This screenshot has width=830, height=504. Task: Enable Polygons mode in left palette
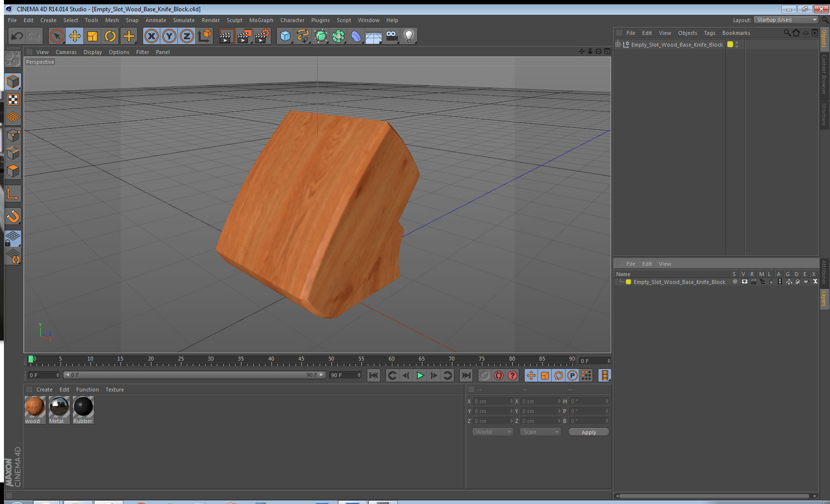tap(13, 171)
